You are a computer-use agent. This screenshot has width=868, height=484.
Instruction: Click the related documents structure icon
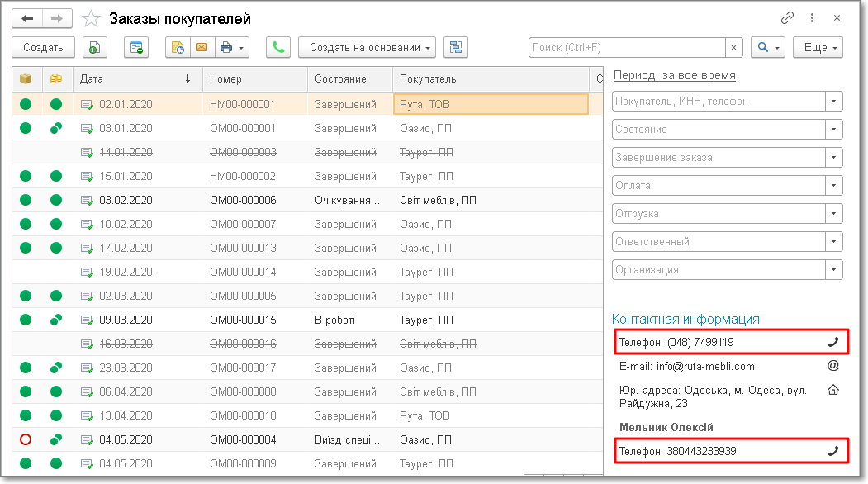click(455, 48)
